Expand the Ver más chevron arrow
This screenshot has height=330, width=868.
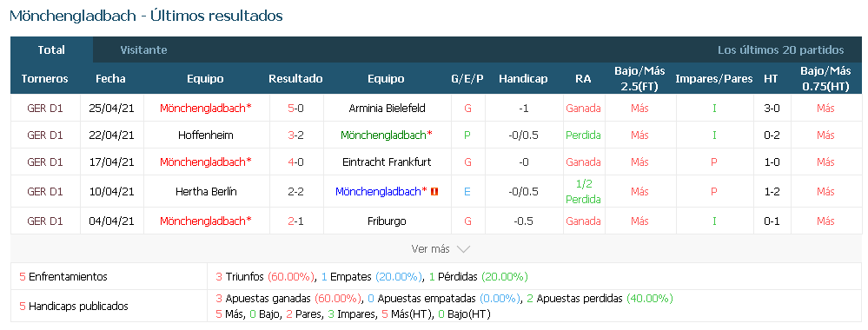463,249
